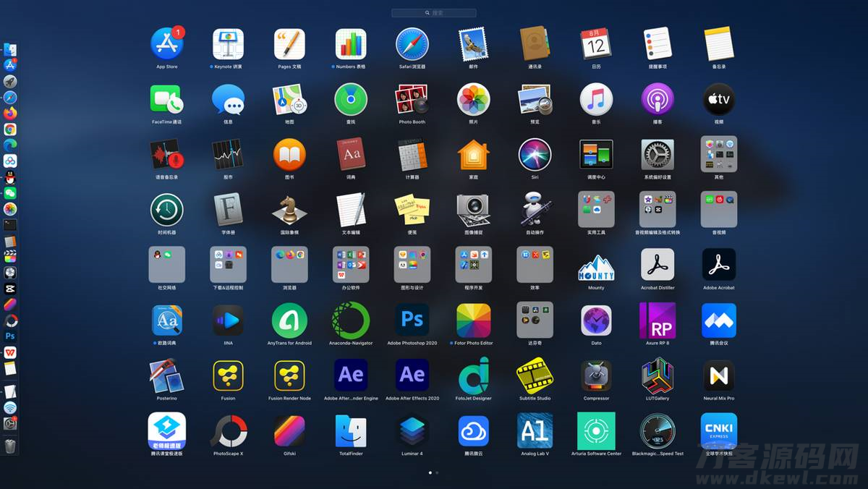
Task: Launch 查找 Find My app
Action: tap(351, 100)
